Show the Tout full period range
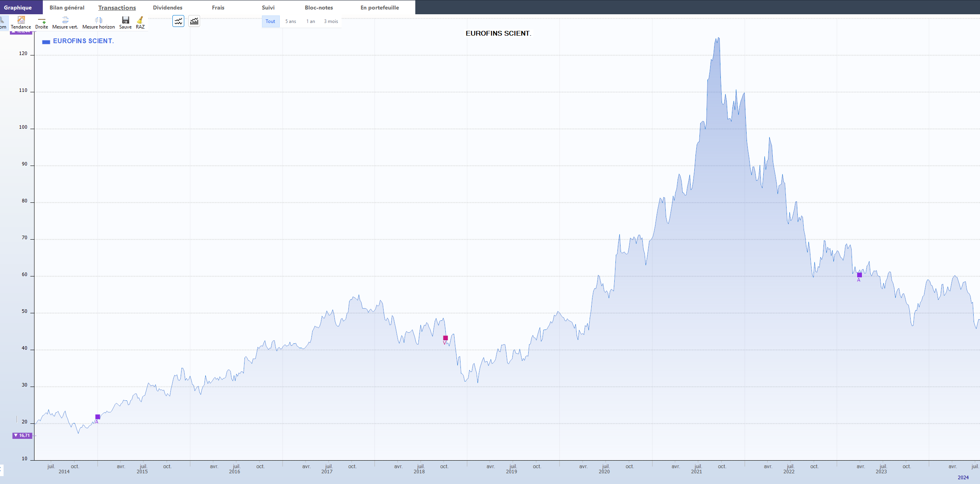Screen dimensions: 980x484 click(x=270, y=21)
